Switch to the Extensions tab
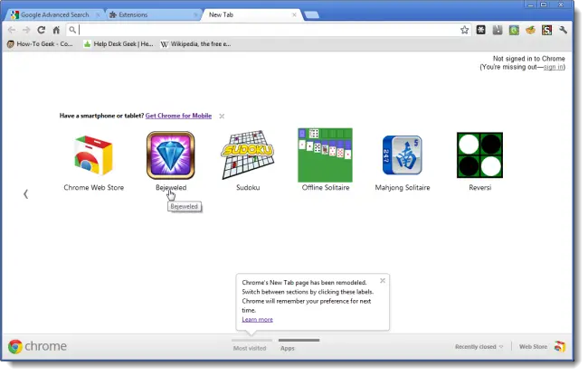Viewport: 588px width, 375px height. (x=152, y=14)
